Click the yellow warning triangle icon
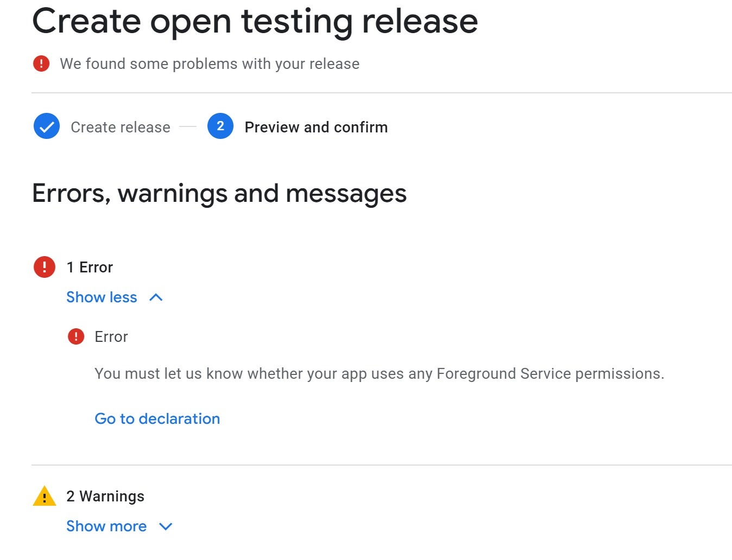Screen dimensions: 732x560 coord(45,496)
